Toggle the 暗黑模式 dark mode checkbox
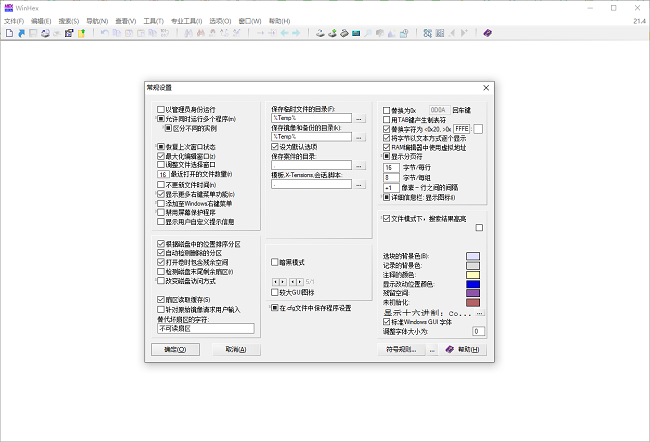650x442 pixels. point(275,262)
